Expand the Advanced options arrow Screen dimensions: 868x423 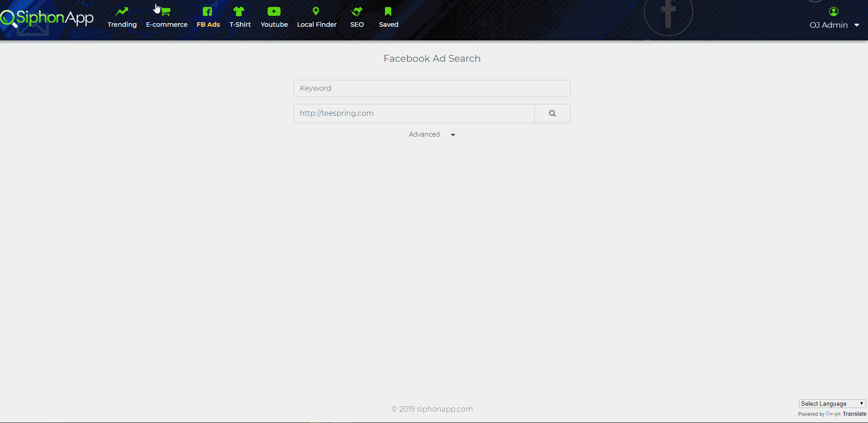click(453, 135)
